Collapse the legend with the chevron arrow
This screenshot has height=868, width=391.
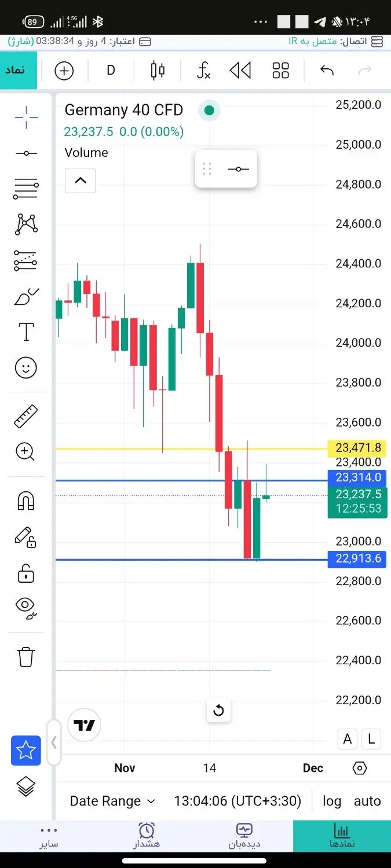[81, 181]
